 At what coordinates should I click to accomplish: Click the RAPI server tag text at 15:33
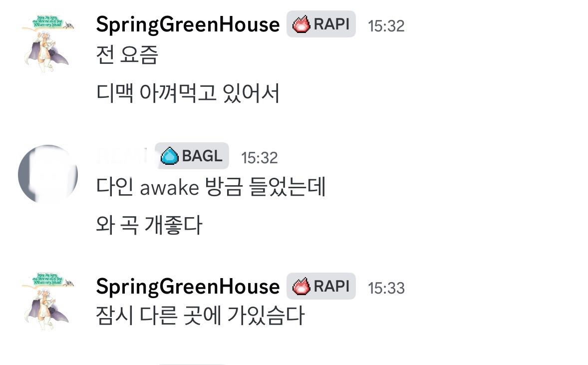[x=331, y=287]
